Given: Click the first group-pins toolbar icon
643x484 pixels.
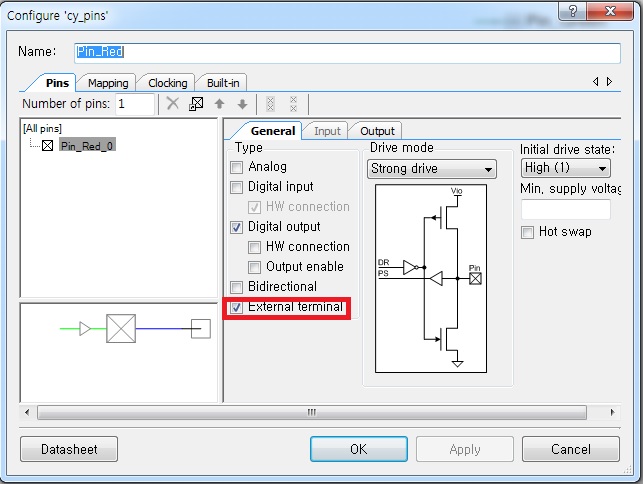Looking at the screenshot, I should point(270,104).
